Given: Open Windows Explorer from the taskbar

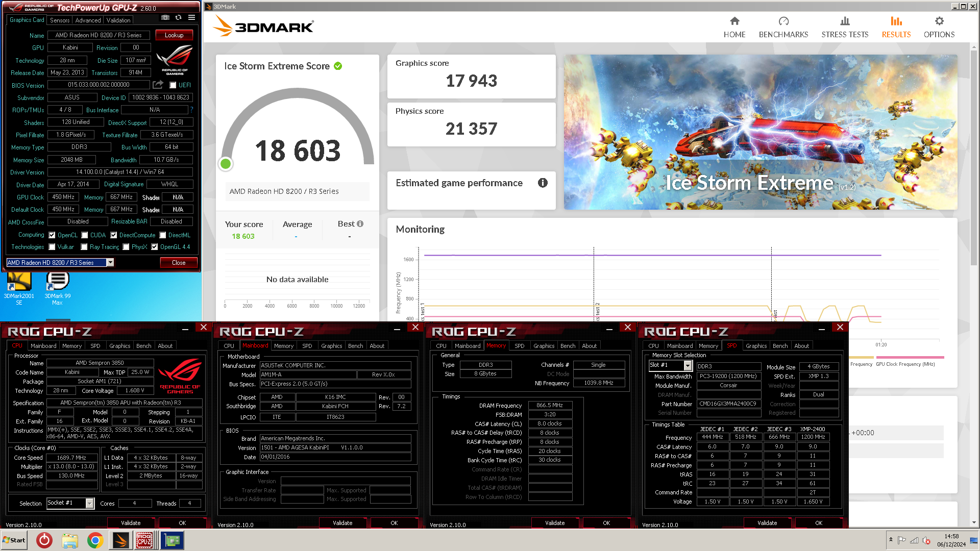Looking at the screenshot, I should (70, 540).
